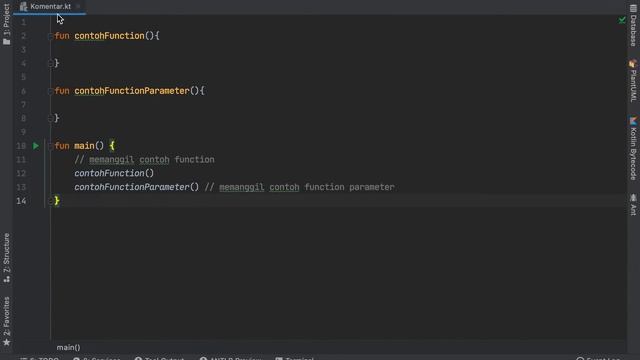Open the Event Log
Image resolution: width=640 pixels, height=360 pixels.
[598, 358]
